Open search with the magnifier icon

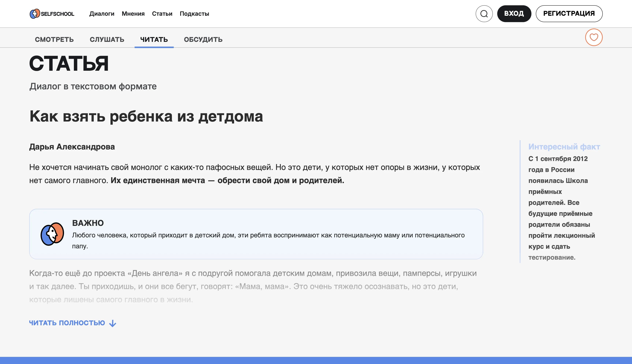[485, 14]
